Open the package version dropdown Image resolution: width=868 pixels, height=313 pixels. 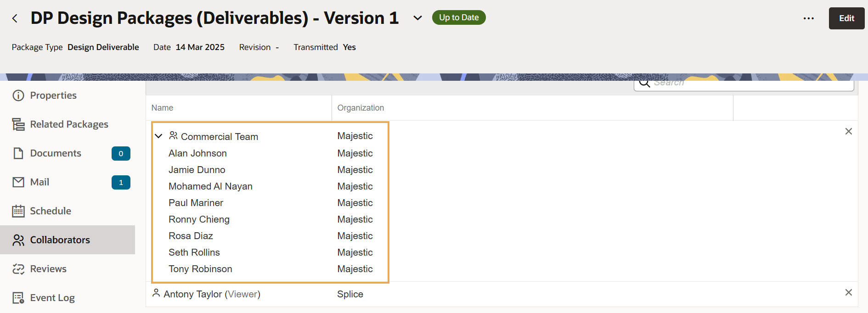[417, 18]
